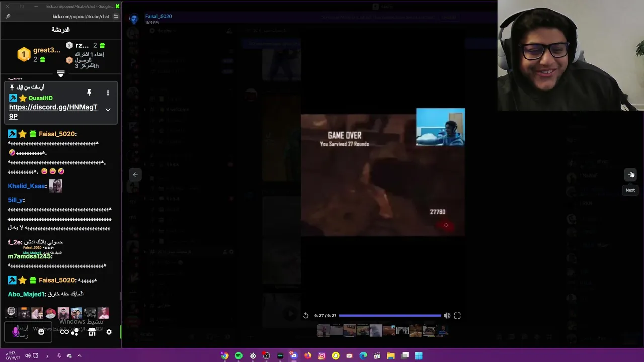Viewport: 644px width, 362px height.
Task: Open Microsoft Edge from the taskbar
Action: point(363,356)
